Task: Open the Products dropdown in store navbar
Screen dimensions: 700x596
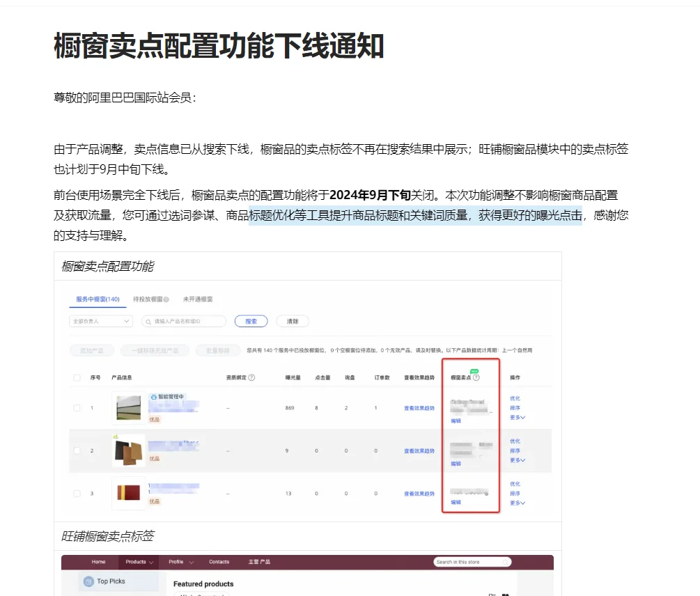Action: click(x=137, y=561)
